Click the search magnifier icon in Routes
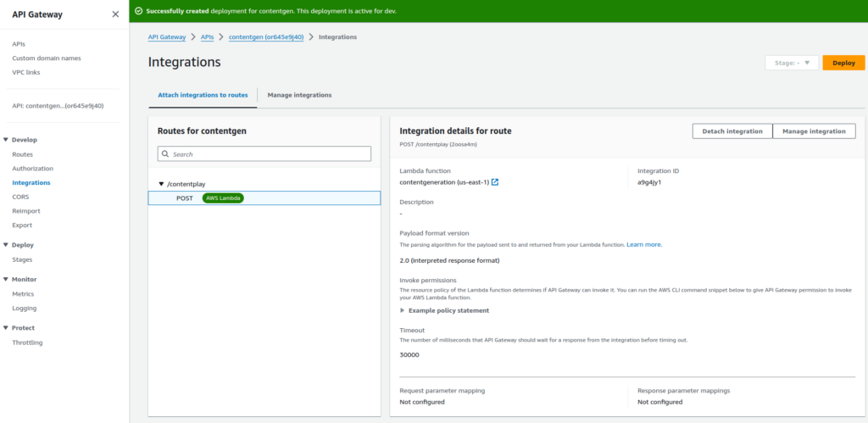 [x=165, y=154]
